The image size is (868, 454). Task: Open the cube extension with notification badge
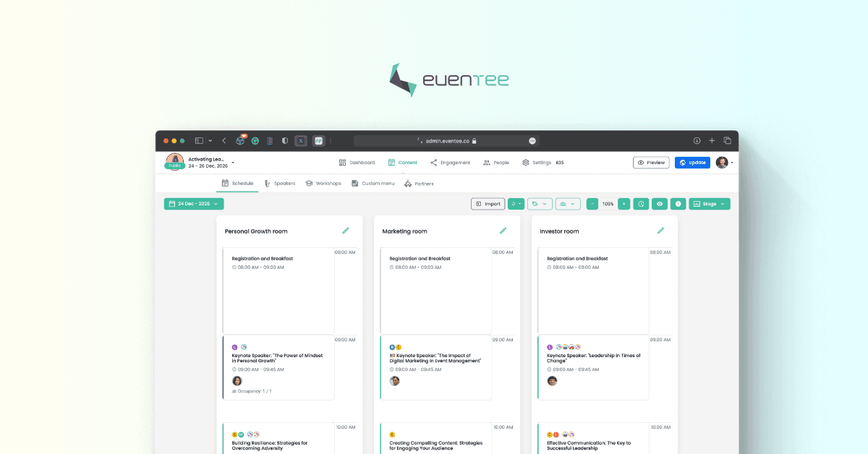coord(240,140)
